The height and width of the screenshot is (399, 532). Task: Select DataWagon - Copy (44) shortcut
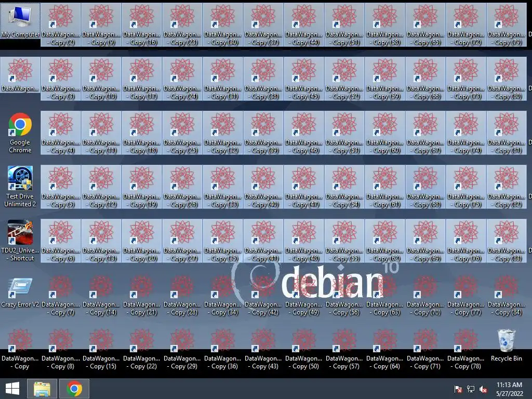[x=304, y=25]
